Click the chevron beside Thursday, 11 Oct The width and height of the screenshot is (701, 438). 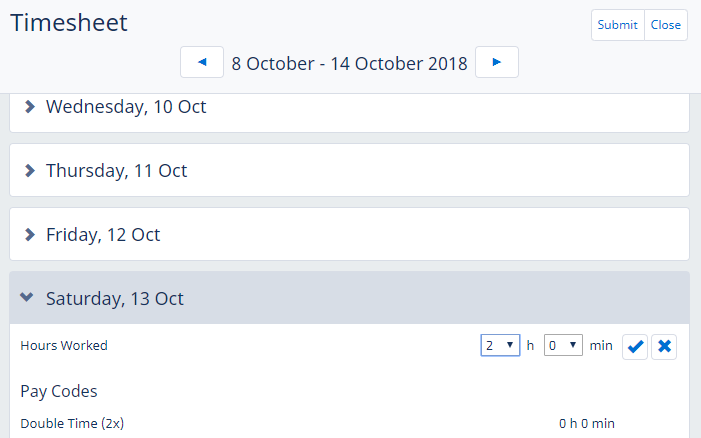[30, 170]
